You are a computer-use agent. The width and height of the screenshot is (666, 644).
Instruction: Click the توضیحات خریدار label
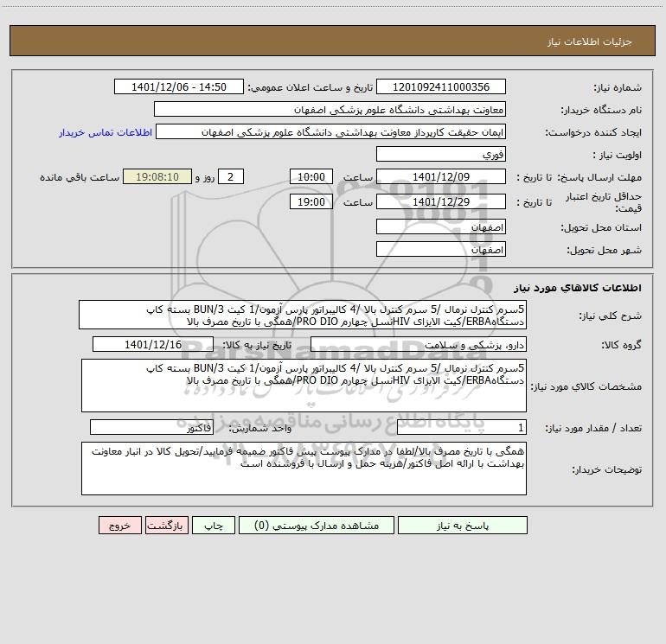point(607,470)
